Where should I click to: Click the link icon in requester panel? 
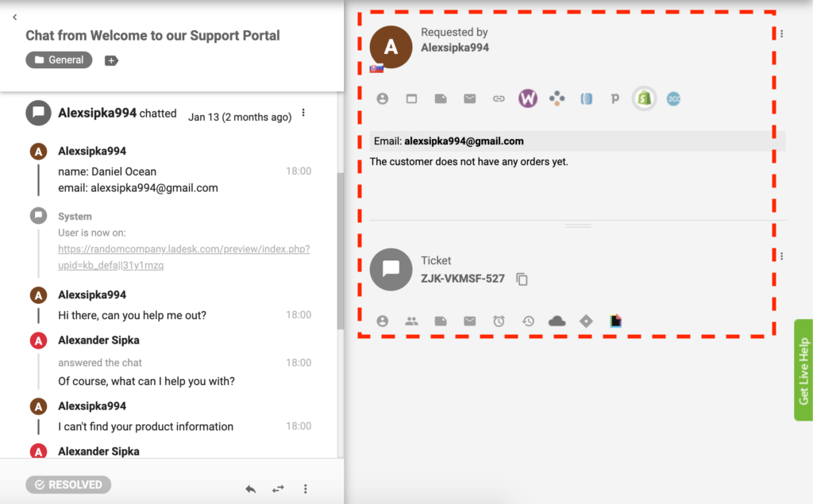pos(498,98)
